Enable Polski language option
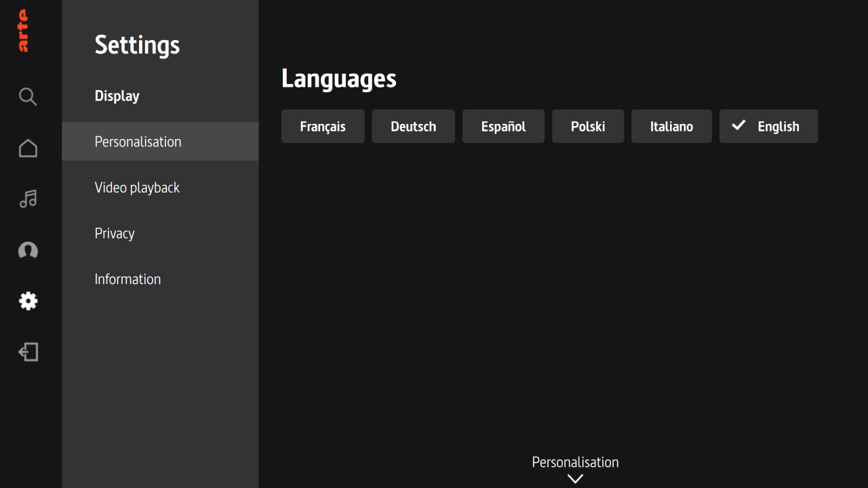 pyautogui.click(x=587, y=126)
